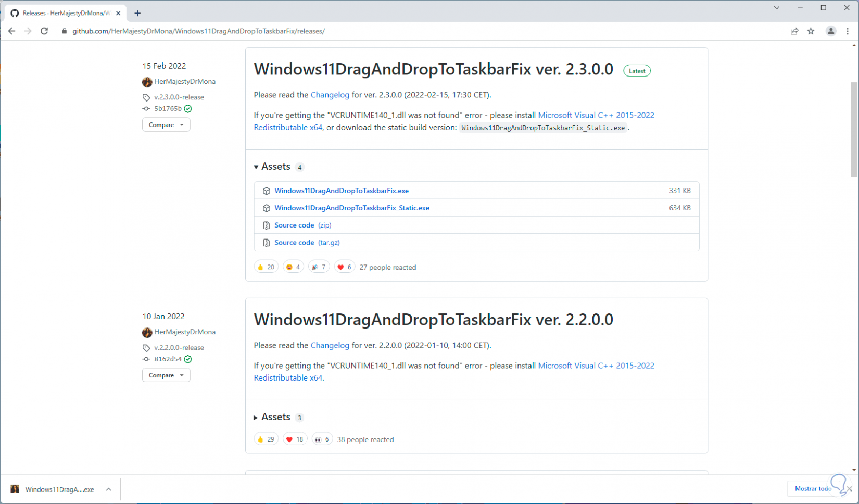Open HerMajestyDrMona profile link for 2.2.0.0 release
The width and height of the screenshot is (859, 504).
pos(185,332)
